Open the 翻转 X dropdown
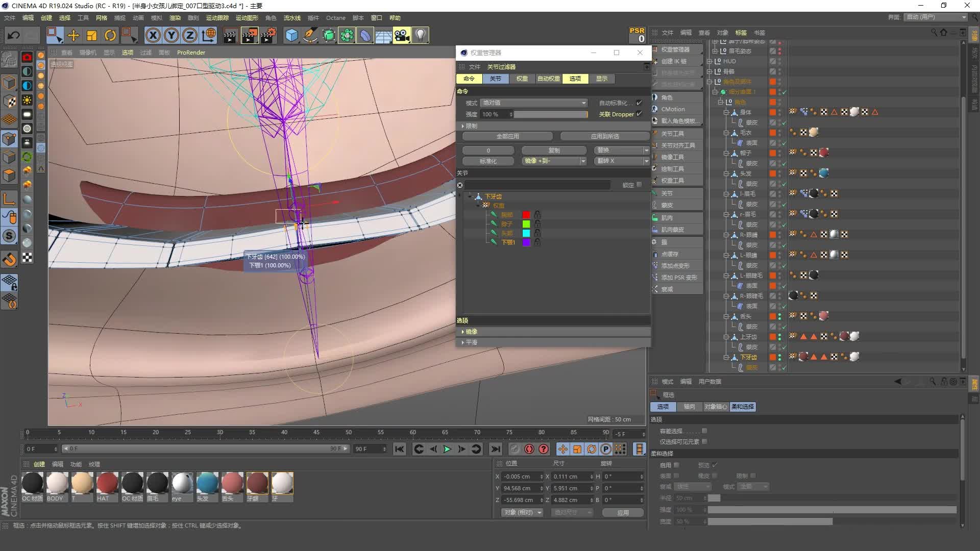The image size is (980, 551). pos(622,161)
